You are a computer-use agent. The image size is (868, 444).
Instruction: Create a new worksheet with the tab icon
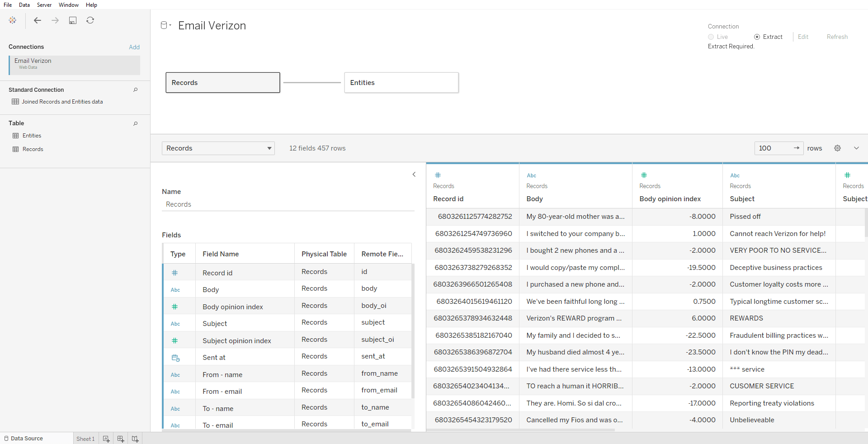pos(106,439)
